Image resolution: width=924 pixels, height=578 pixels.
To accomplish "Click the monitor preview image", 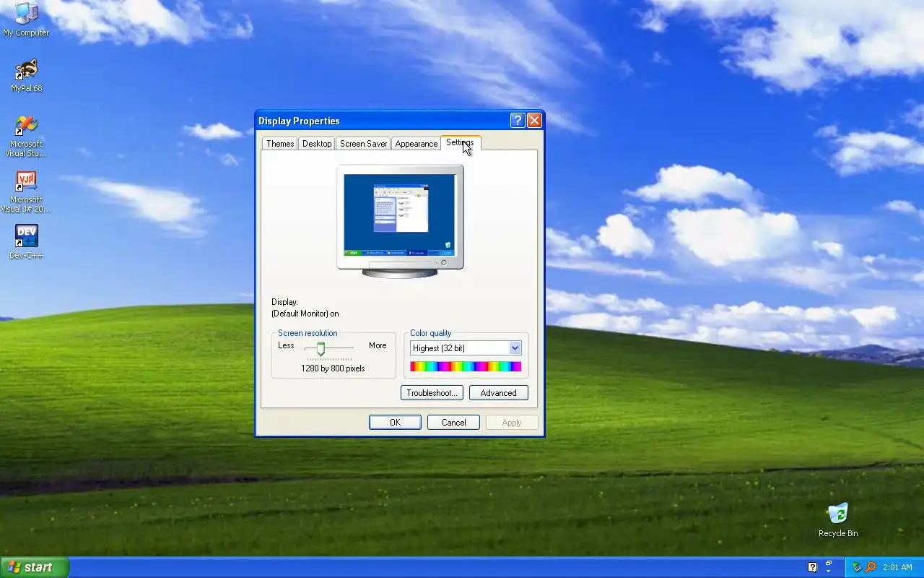I will pos(400,221).
